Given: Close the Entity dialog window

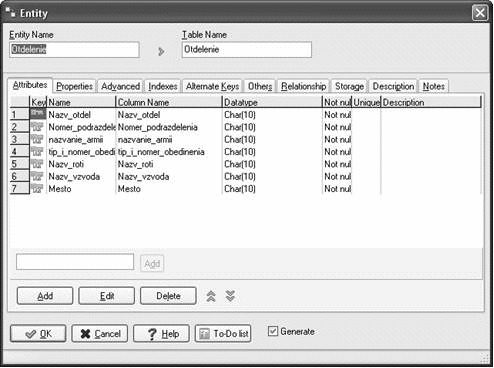Looking at the screenshot, I should tap(480, 13).
